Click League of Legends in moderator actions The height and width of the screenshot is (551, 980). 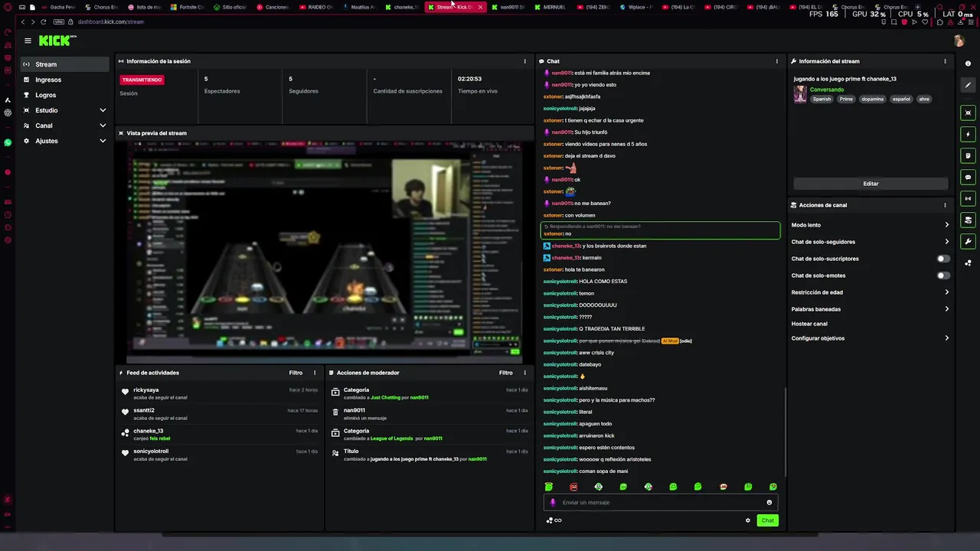pos(391,439)
